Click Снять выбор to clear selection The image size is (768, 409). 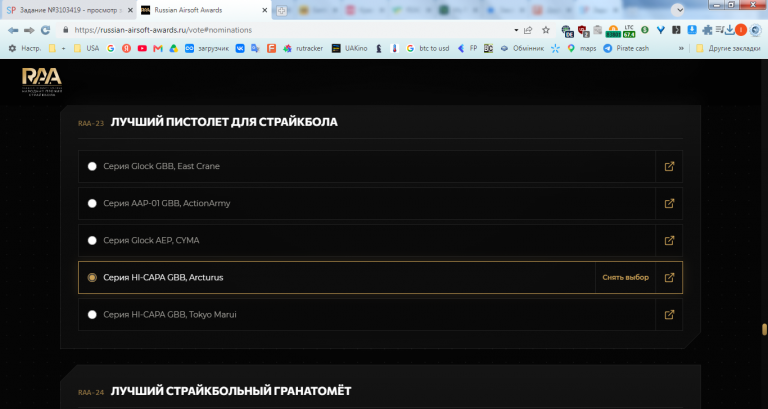point(625,278)
